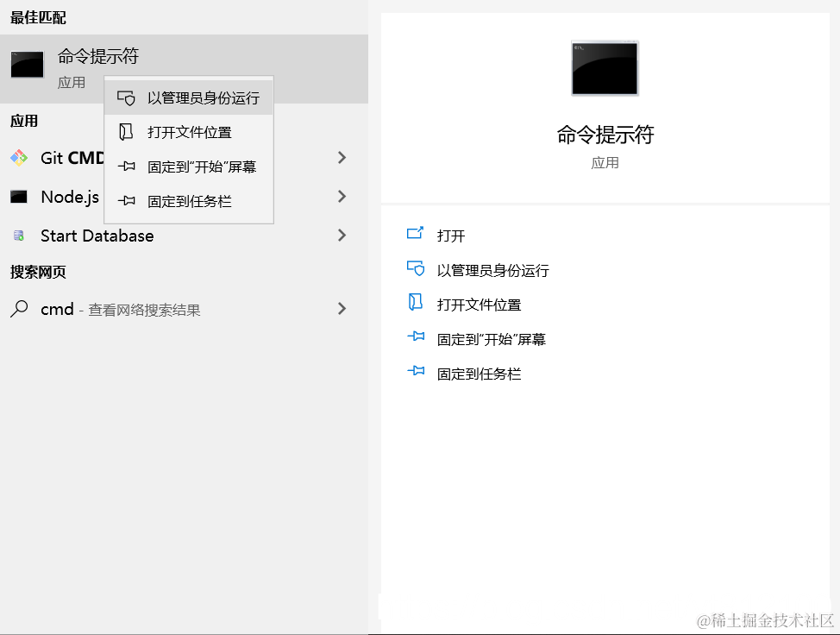This screenshot has height=635, width=840.
Task: Expand the chevron next to Node.js
Action: click(342, 196)
